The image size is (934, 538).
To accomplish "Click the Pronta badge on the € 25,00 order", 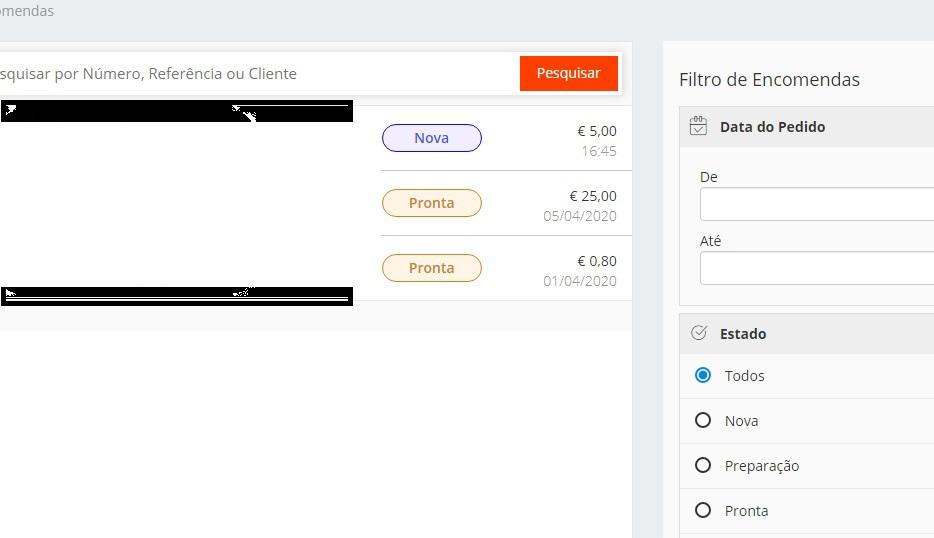I will point(431,203).
